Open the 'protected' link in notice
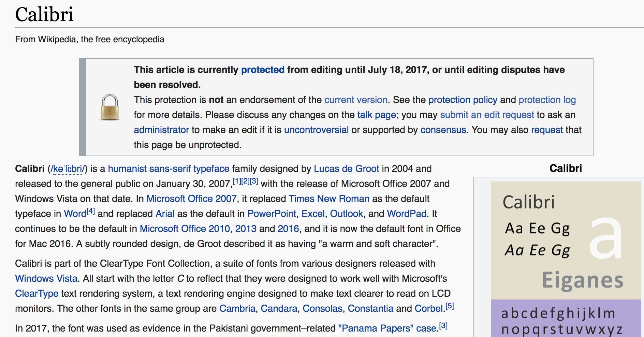The height and width of the screenshot is (337, 644). pos(263,70)
